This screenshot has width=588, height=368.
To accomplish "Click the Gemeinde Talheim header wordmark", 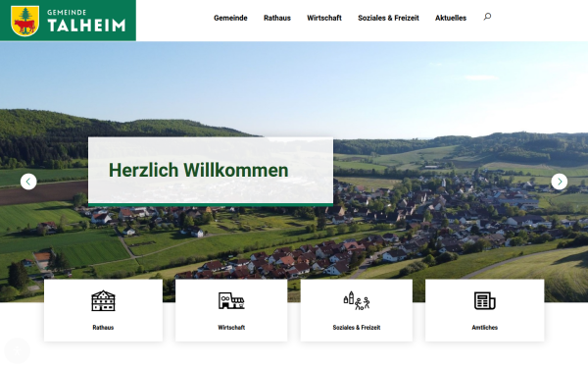I will click(86, 21).
